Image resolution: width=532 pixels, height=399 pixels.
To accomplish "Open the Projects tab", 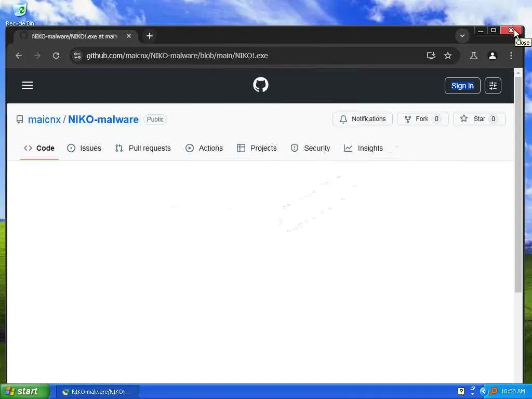I will [257, 148].
